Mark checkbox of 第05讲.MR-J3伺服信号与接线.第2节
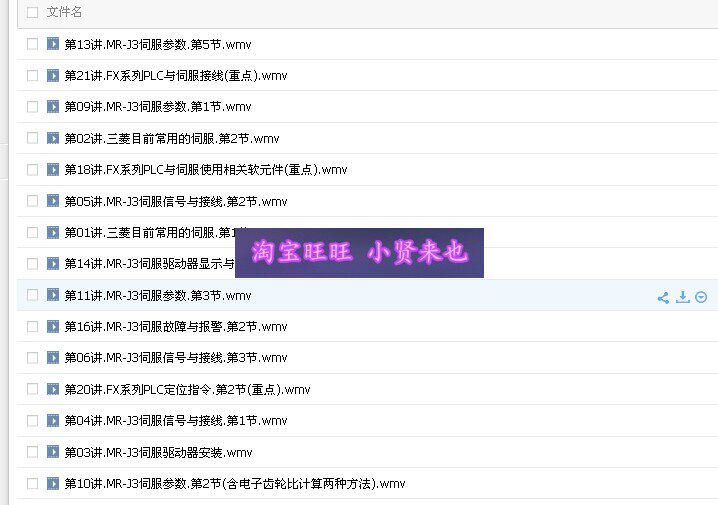 tap(32, 201)
